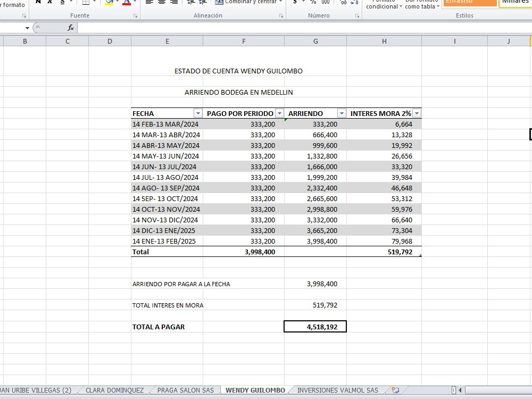Switch to CLARA DOMINQUEZ sheet tab
Image resolution: width=532 pixels, height=399 pixels.
[115, 390]
